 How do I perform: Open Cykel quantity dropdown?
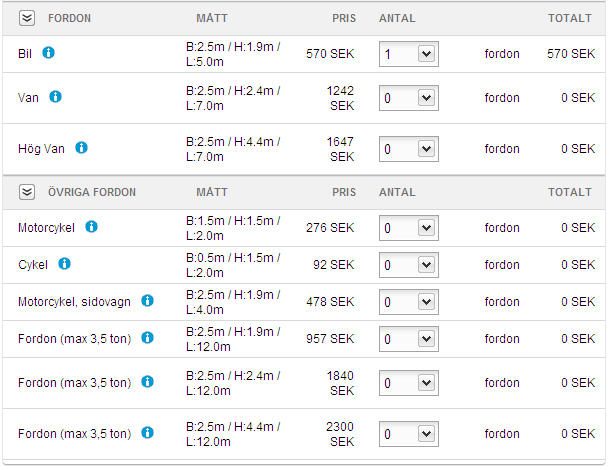pos(409,265)
